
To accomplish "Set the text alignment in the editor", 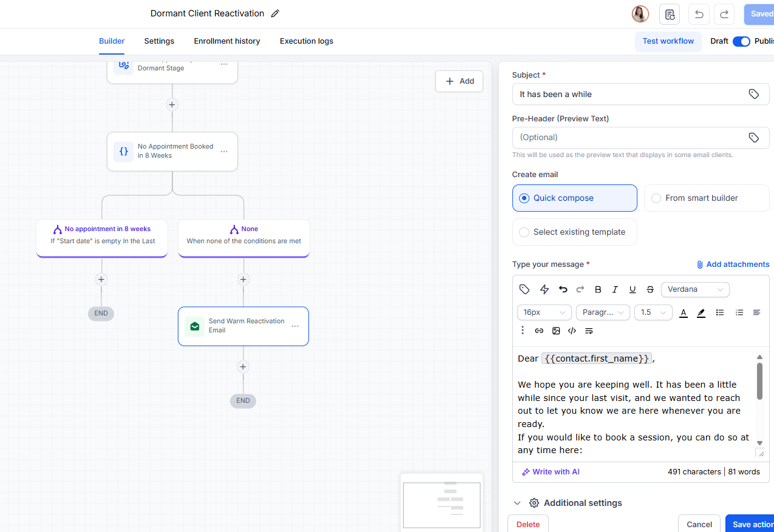I will (x=756, y=312).
